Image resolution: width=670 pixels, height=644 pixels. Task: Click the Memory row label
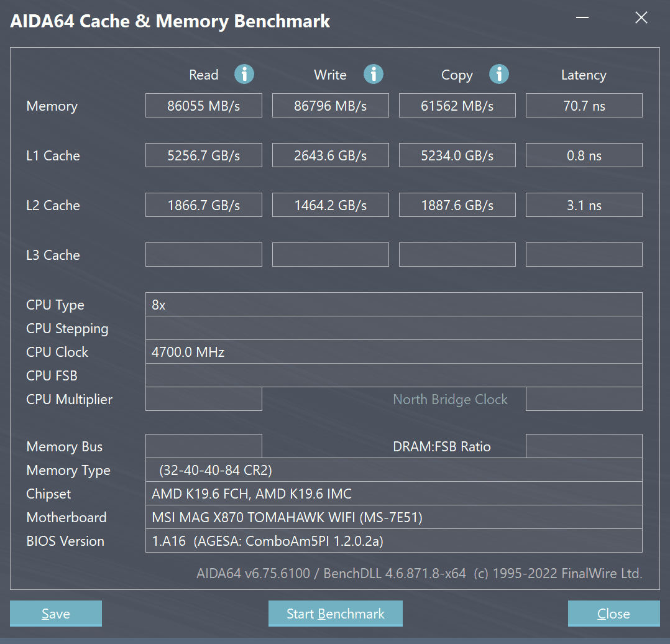pyautogui.click(x=52, y=106)
